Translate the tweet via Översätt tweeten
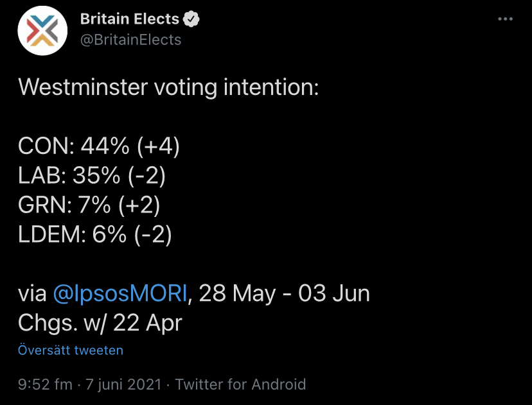Image resolution: width=532 pixels, height=405 pixels. [71, 350]
